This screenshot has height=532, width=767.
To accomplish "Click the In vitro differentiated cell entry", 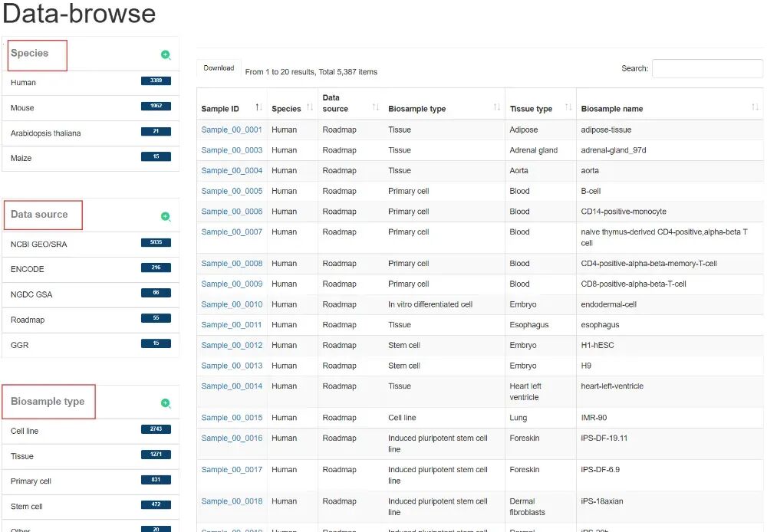I will pos(430,304).
